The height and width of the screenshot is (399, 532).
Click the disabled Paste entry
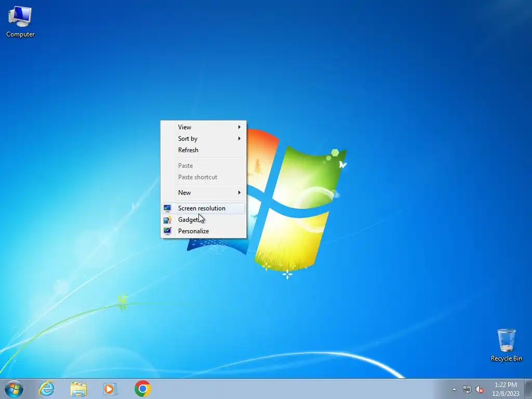click(x=203, y=166)
